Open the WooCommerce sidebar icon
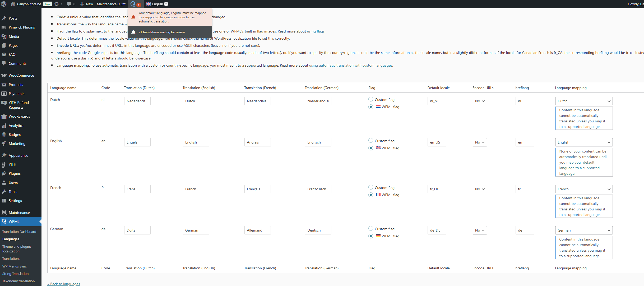The image size is (644, 286). (x=4, y=75)
